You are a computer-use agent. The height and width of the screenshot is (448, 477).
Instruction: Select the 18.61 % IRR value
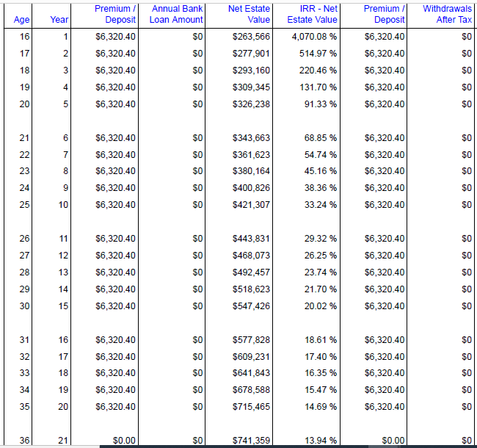point(321,340)
